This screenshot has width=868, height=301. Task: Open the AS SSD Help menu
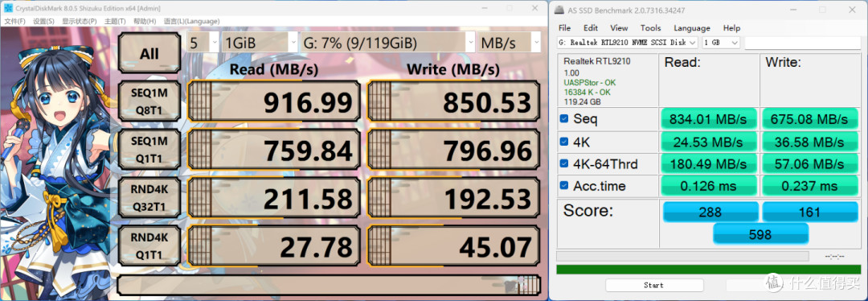point(731,27)
